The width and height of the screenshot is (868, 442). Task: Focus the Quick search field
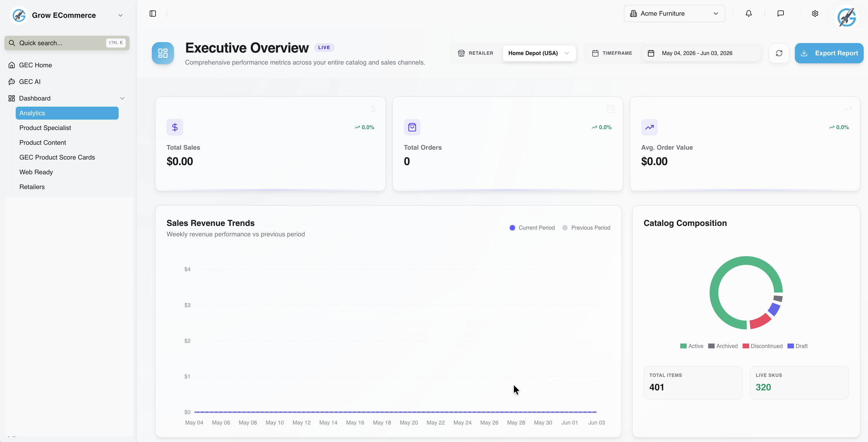67,43
